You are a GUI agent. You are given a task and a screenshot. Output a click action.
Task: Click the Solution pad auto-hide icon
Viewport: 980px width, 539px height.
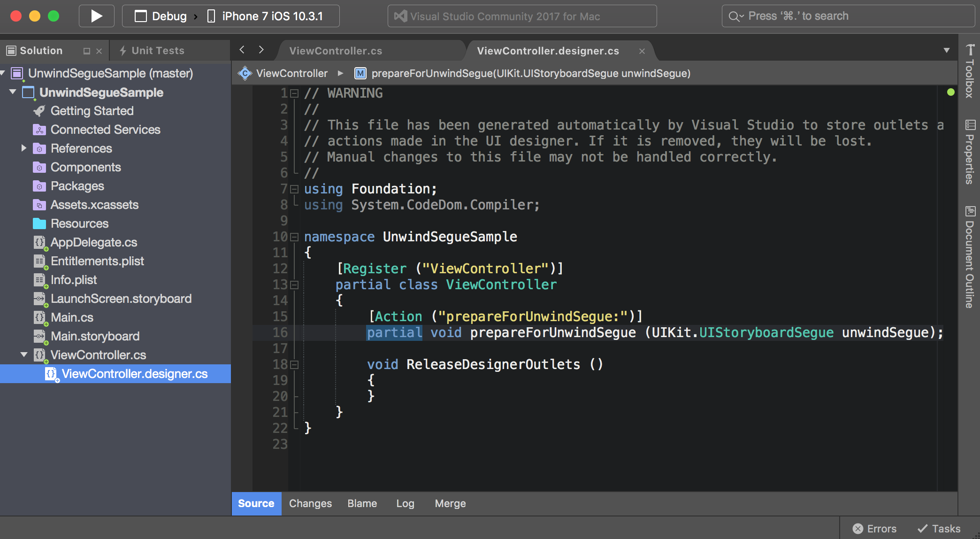tap(86, 51)
